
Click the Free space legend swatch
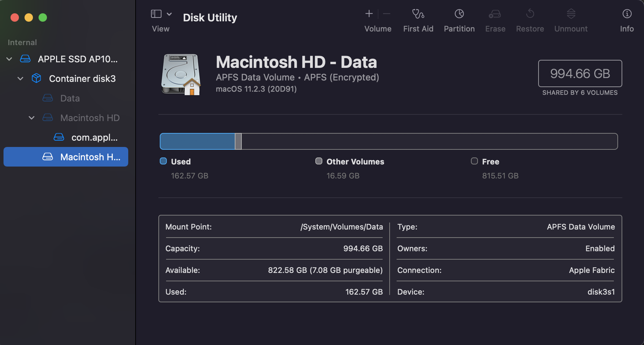pyautogui.click(x=474, y=161)
